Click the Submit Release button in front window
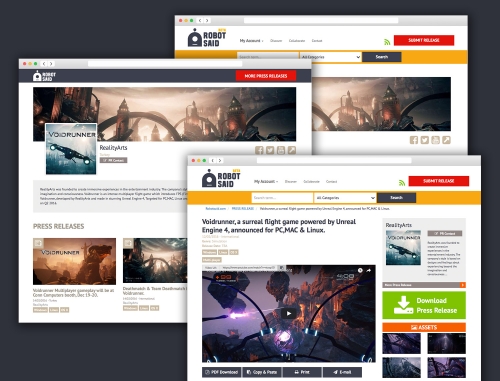The width and height of the screenshot is (500, 381). (439, 181)
